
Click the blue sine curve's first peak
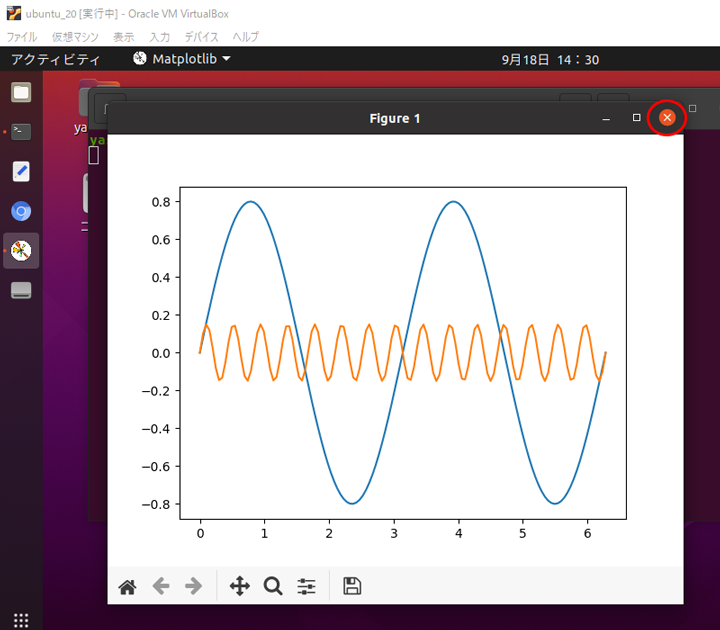pyautogui.click(x=250, y=202)
